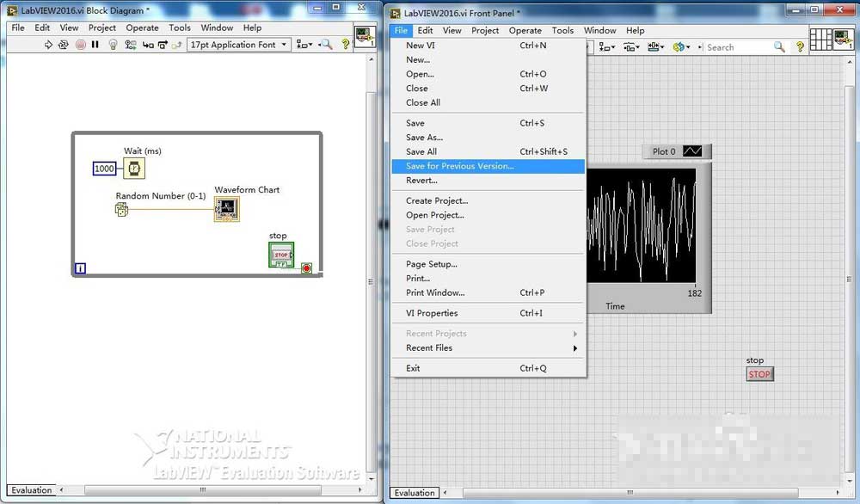Screen dimensions: 860x504
Task: Click Context Help question mark in Block Diagram
Action: [x=346, y=45]
